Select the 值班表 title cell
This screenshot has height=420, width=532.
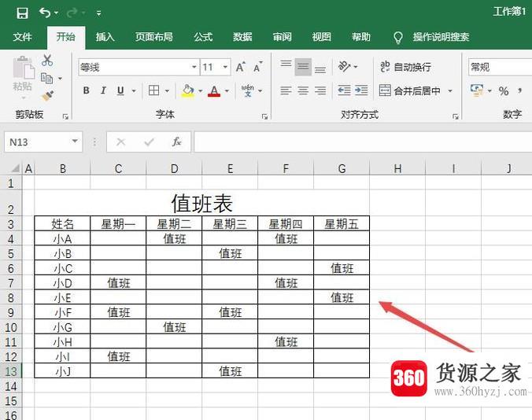(202, 203)
